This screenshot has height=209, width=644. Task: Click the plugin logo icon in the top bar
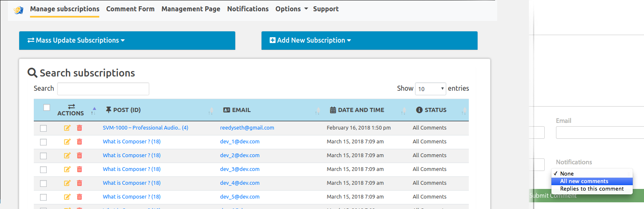click(18, 10)
